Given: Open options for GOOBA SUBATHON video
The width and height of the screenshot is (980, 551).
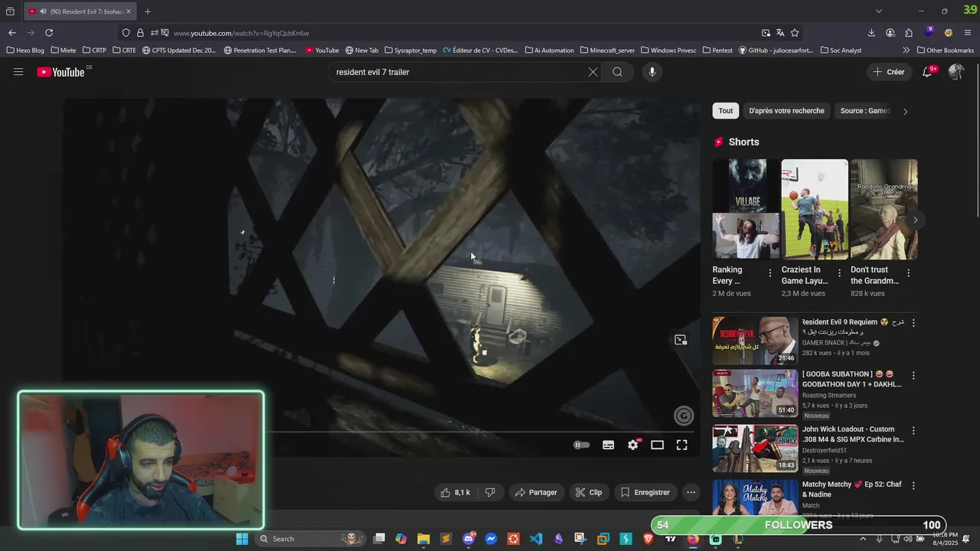Looking at the screenshot, I should [913, 376].
